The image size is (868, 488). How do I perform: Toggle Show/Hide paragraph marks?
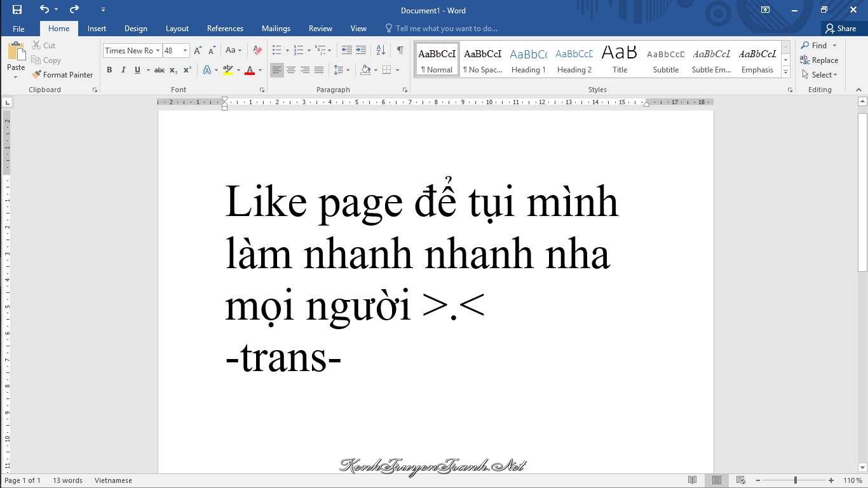[x=400, y=50]
